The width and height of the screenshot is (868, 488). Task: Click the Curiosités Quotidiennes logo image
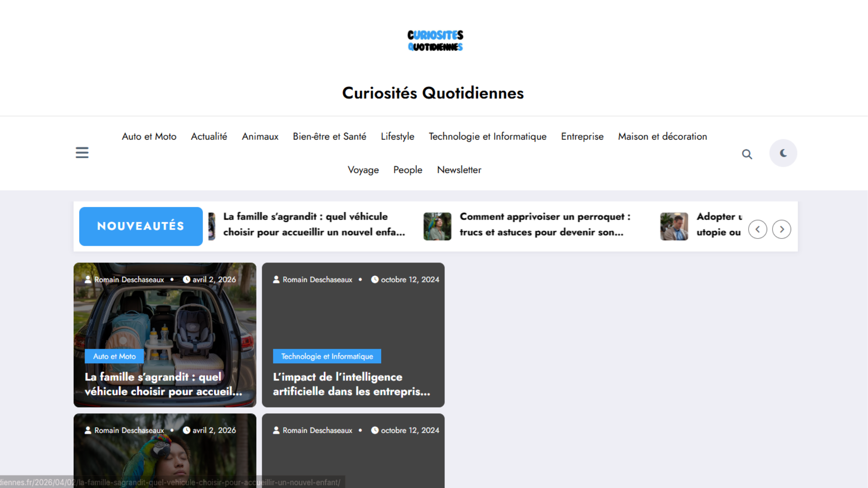(x=435, y=41)
